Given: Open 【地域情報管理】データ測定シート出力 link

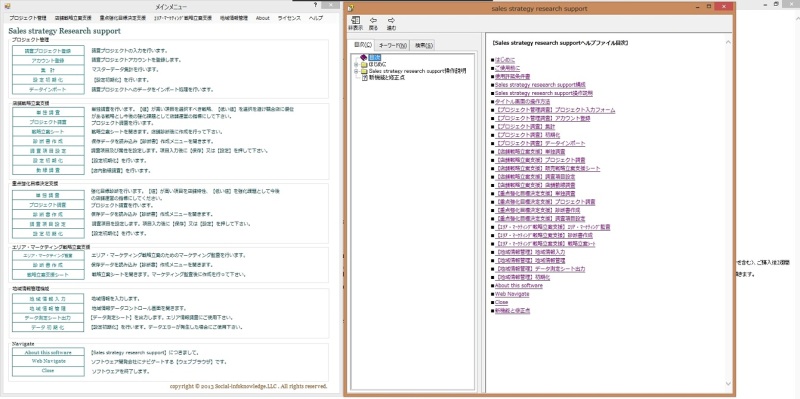Looking at the screenshot, I should tap(540, 269).
